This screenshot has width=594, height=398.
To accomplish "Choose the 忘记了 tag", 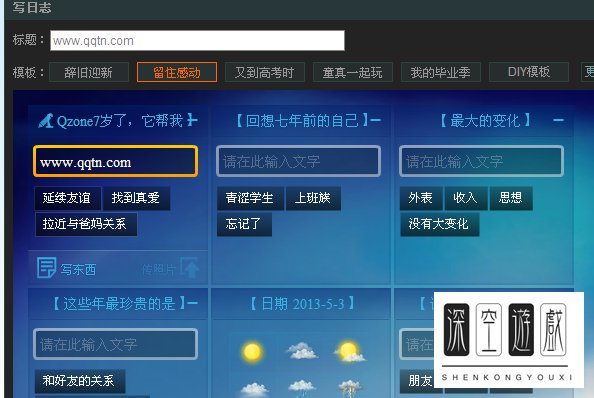I will click(x=244, y=224).
